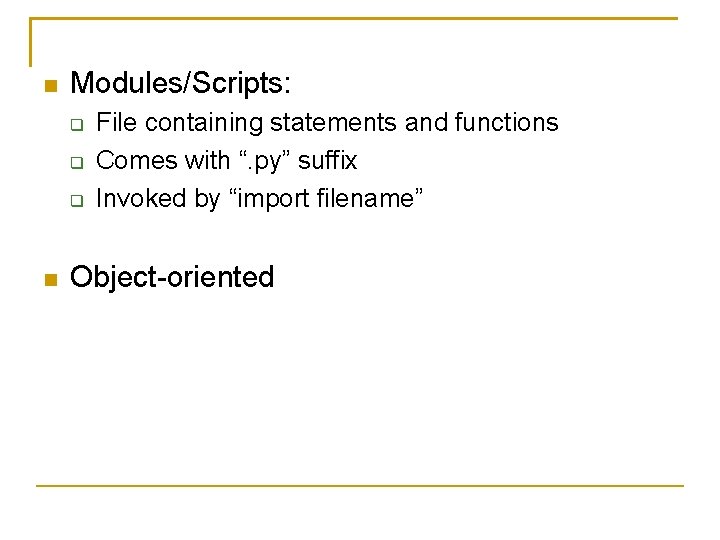Click the Modules/Scripts: heading text

coord(180,83)
